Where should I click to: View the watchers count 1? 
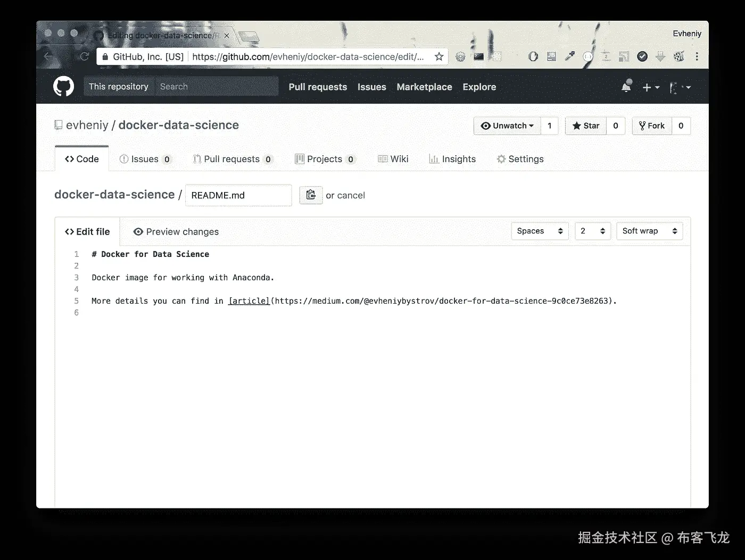(x=550, y=126)
